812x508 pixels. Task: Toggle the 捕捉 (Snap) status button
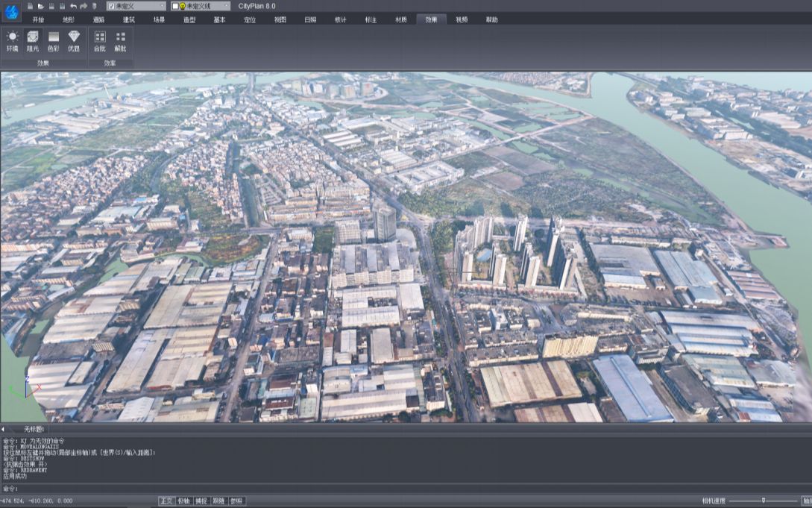(201, 501)
